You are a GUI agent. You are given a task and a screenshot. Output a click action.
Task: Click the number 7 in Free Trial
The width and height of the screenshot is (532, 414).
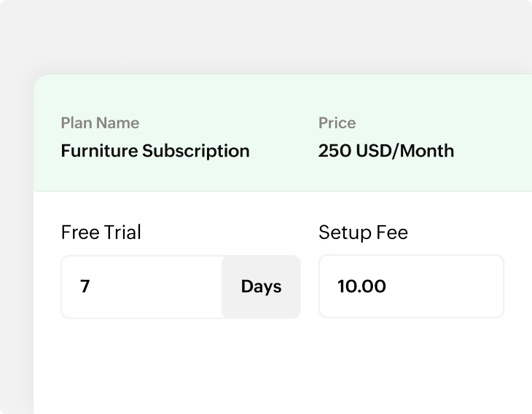85,286
